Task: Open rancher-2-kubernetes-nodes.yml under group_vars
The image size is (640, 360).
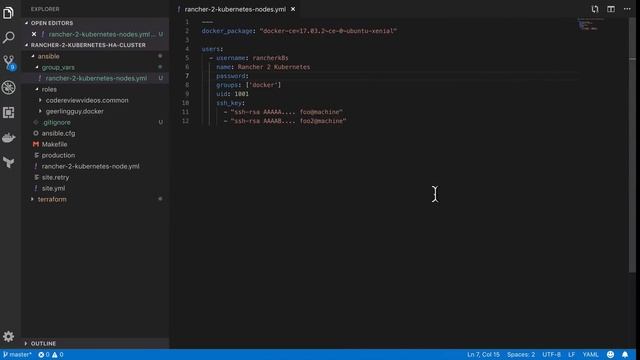Action: pyautogui.click(x=96, y=78)
